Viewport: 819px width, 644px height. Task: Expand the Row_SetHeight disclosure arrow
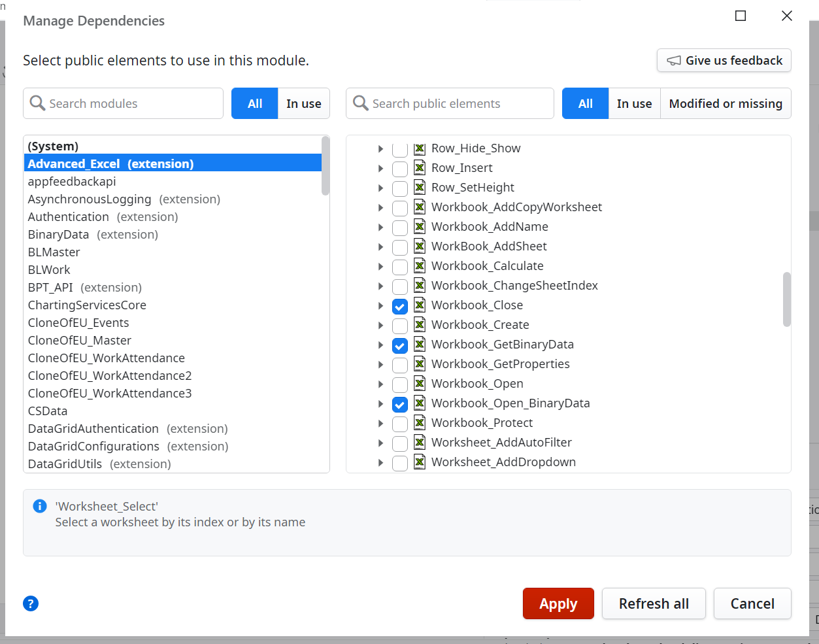(x=381, y=188)
